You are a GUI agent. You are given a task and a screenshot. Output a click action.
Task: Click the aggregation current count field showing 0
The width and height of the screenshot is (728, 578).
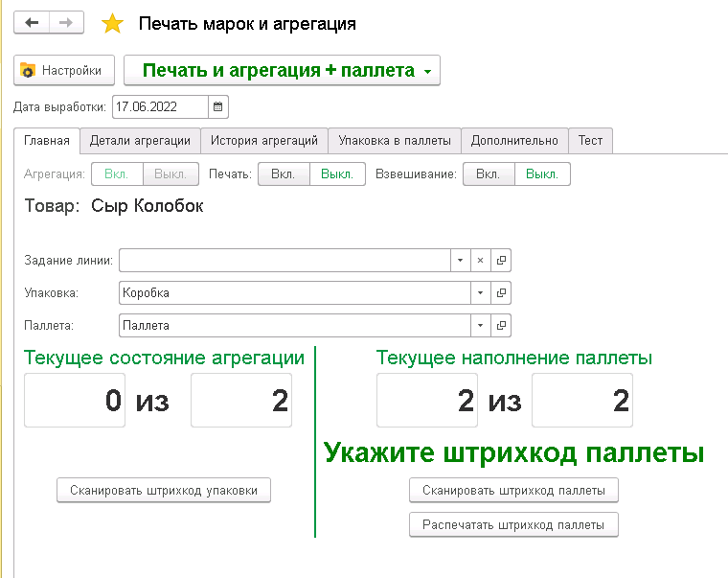pos(75,400)
